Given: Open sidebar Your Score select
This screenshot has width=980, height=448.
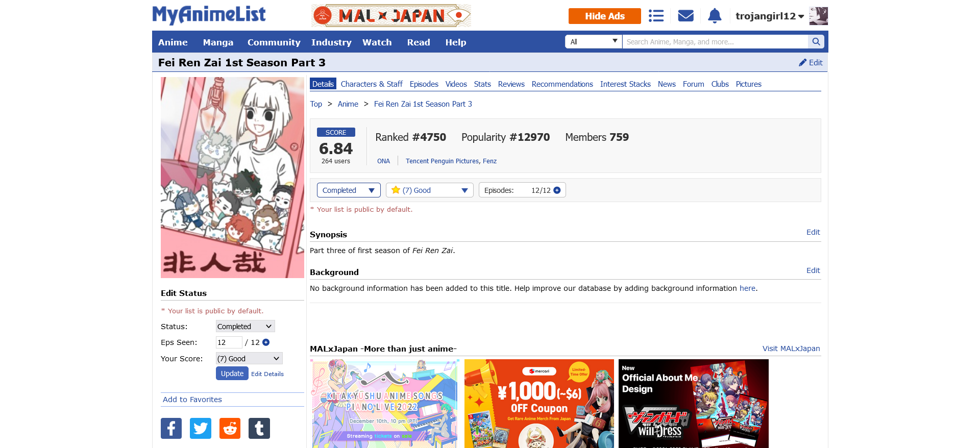Looking at the screenshot, I should (x=249, y=359).
